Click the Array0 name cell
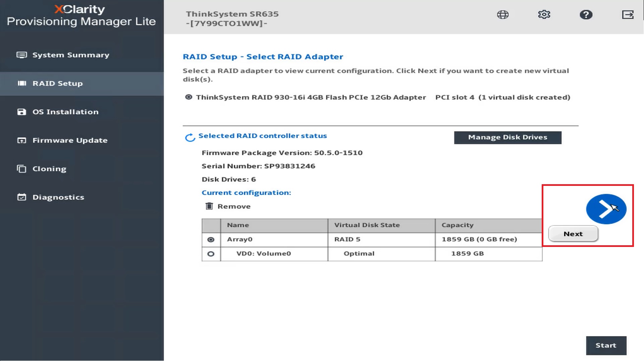This screenshot has height=361, width=644. (x=274, y=240)
